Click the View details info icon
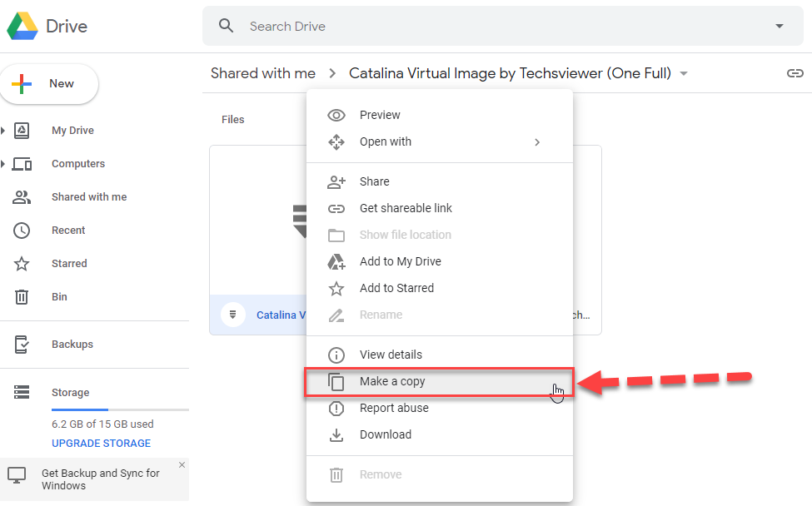 (x=336, y=355)
